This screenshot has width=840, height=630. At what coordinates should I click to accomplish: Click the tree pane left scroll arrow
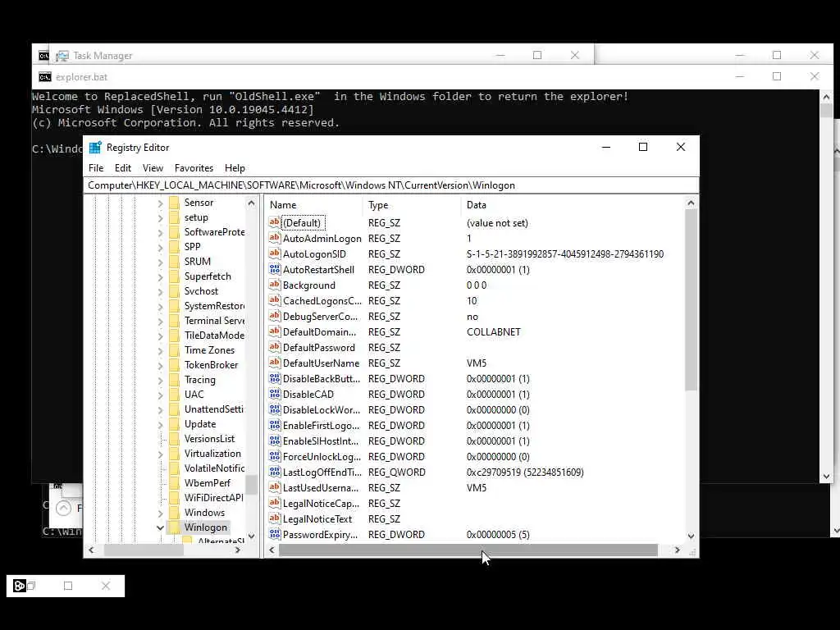tap(91, 550)
